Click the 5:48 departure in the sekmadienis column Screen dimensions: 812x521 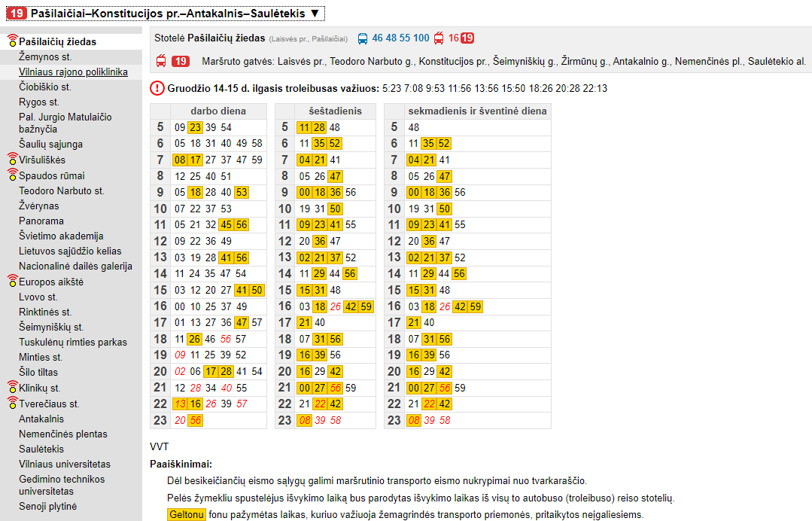pyautogui.click(x=414, y=127)
